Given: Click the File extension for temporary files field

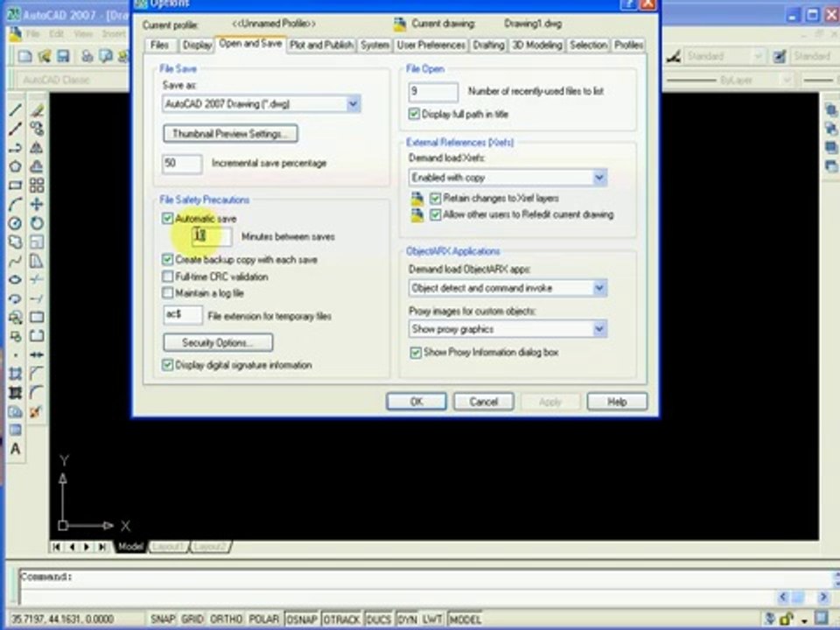Looking at the screenshot, I should (183, 315).
